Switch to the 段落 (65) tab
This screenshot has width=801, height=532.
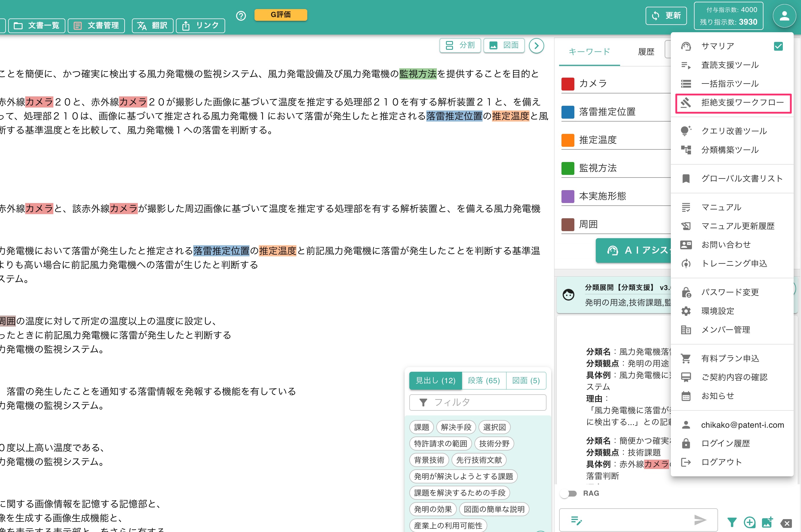click(483, 381)
